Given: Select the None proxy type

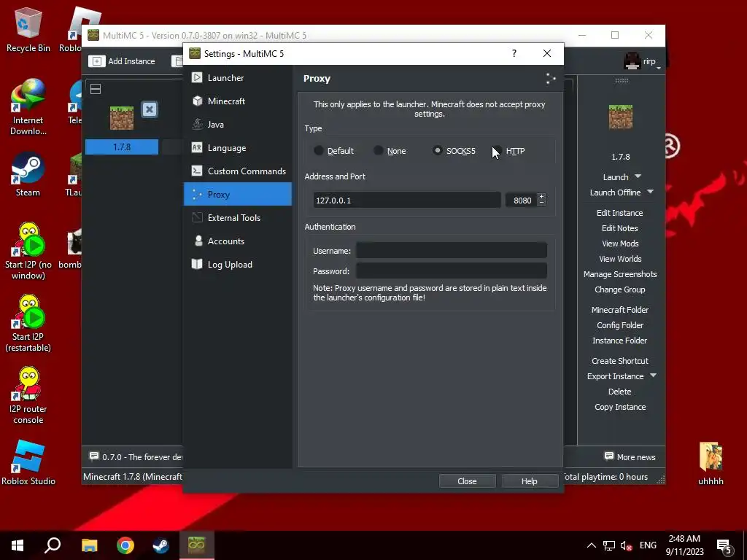Looking at the screenshot, I should (390, 151).
